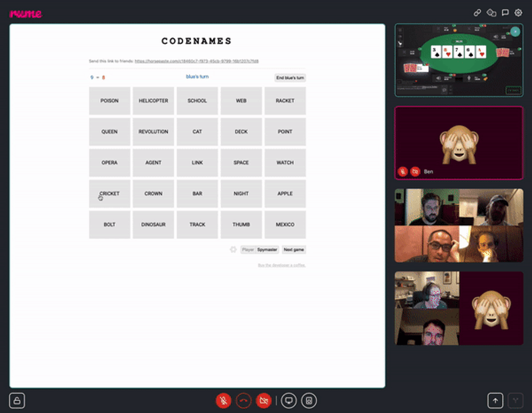Open the chat panel icon
532x413 pixels.
[505, 13]
